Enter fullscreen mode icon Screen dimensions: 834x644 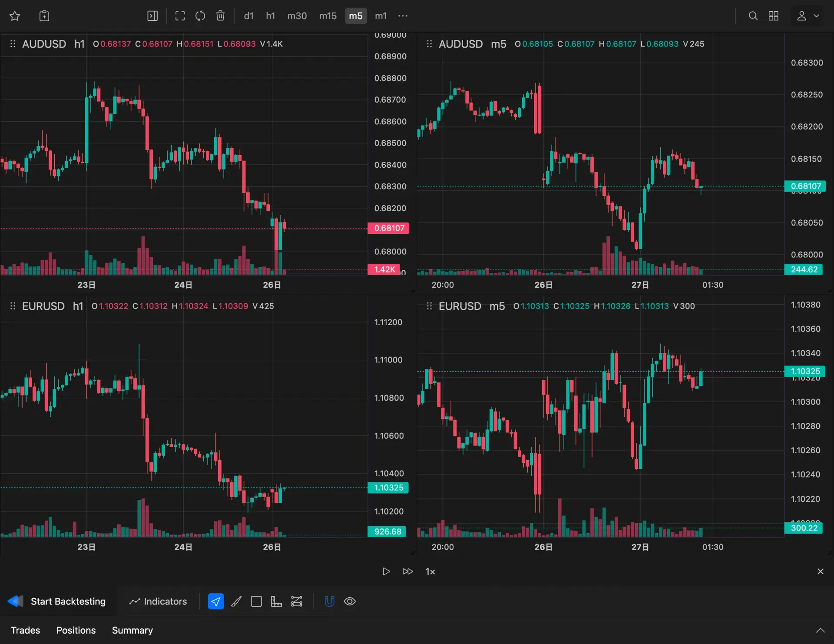180,16
